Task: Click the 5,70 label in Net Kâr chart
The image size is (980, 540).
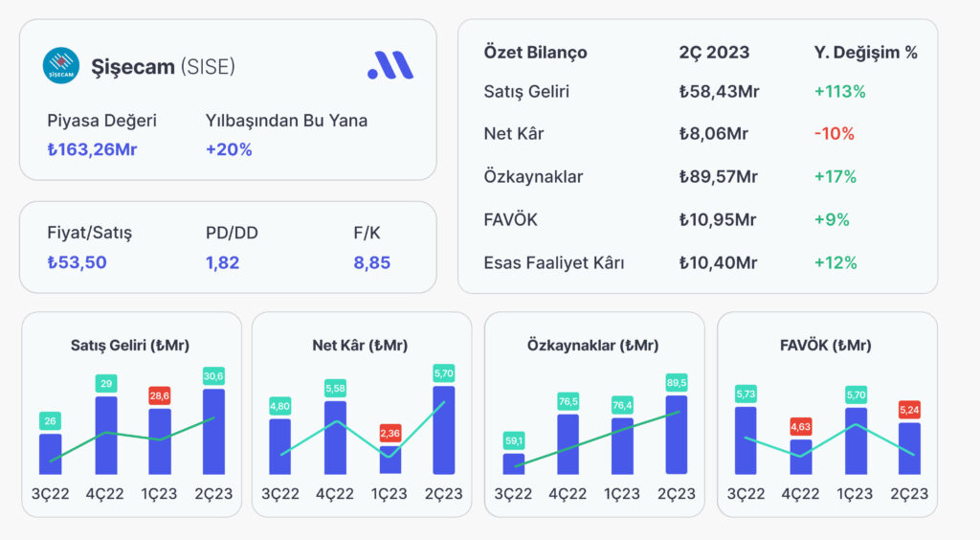Action: pyautogui.click(x=444, y=373)
